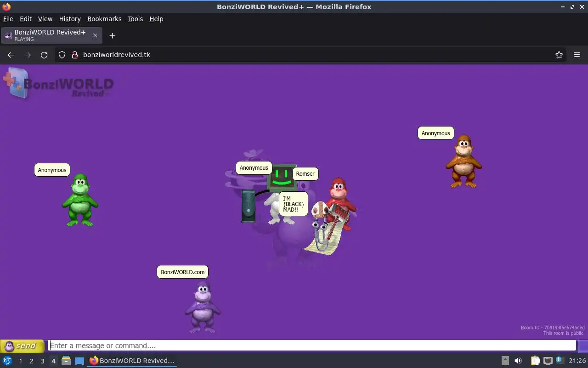Click the 'This room is public.' text
This screenshot has height=368, width=588.
pyautogui.click(x=564, y=333)
